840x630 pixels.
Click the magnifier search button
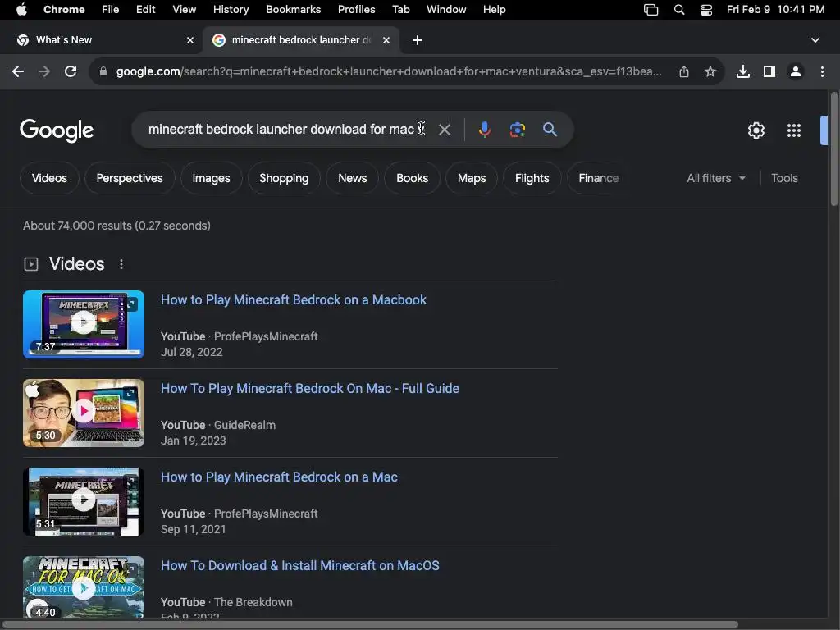(x=550, y=129)
